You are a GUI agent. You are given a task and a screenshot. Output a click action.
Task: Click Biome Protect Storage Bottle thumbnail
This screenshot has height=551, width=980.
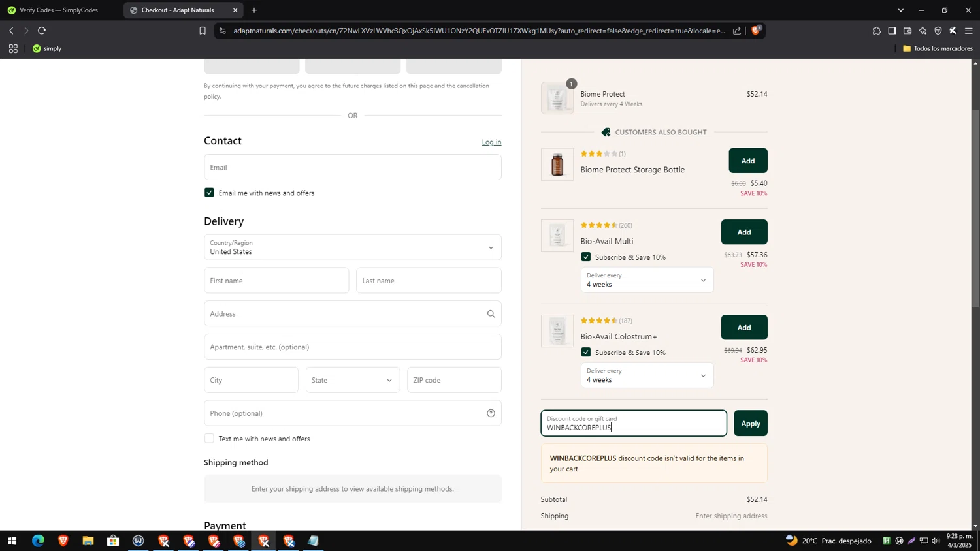point(557,165)
